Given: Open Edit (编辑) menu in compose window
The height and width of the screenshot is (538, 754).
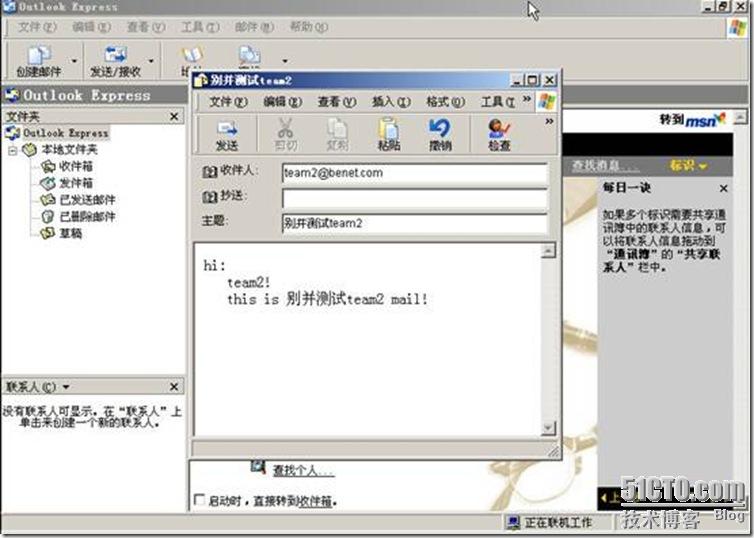Looking at the screenshot, I should [x=283, y=102].
